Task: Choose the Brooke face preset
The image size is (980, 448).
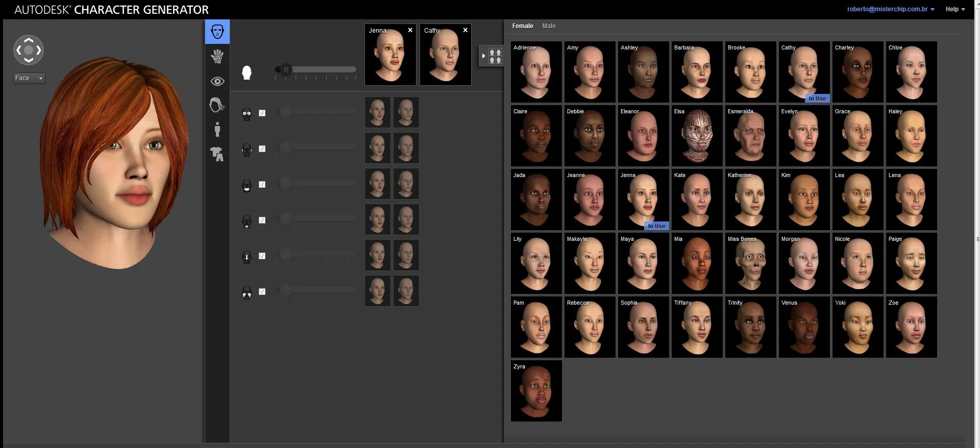Action: coord(751,72)
